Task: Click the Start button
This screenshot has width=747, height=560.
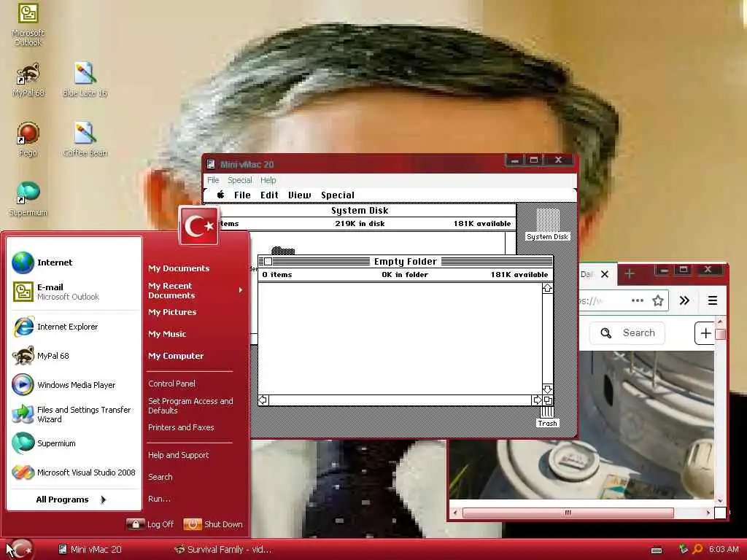Action: point(20,549)
